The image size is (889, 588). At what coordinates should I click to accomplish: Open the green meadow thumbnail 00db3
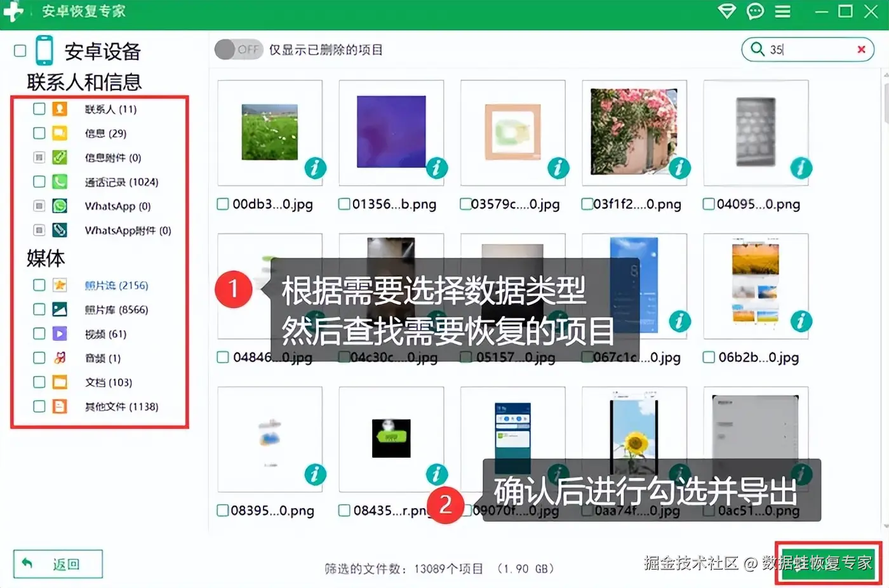[269, 132]
